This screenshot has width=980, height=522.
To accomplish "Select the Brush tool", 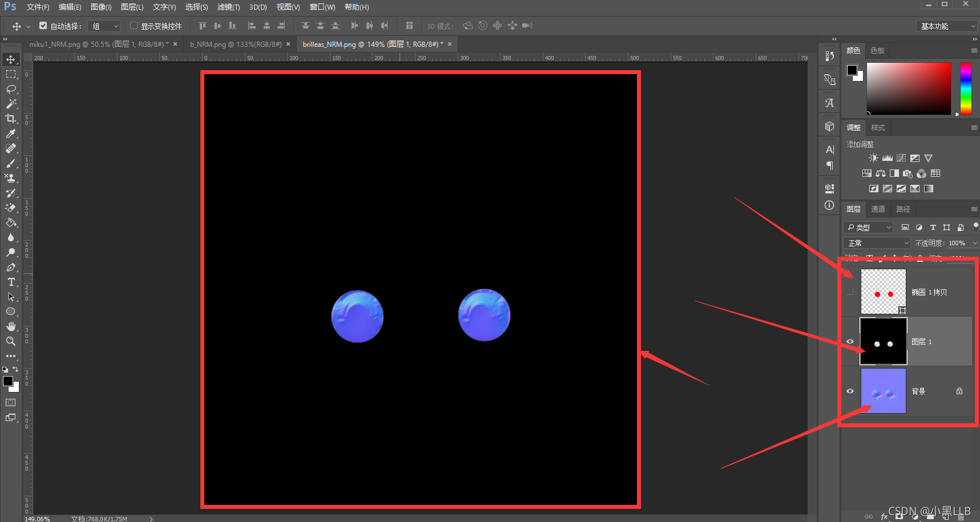I will click(11, 163).
